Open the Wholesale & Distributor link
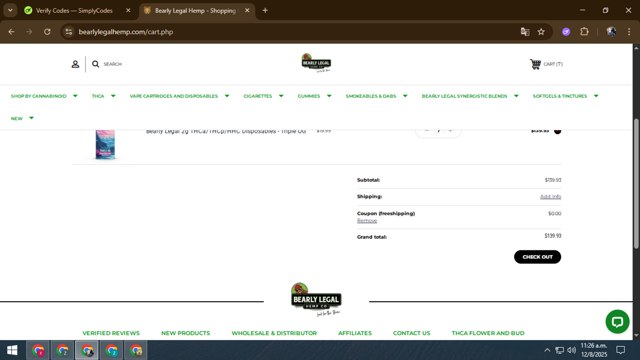 coord(274,333)
